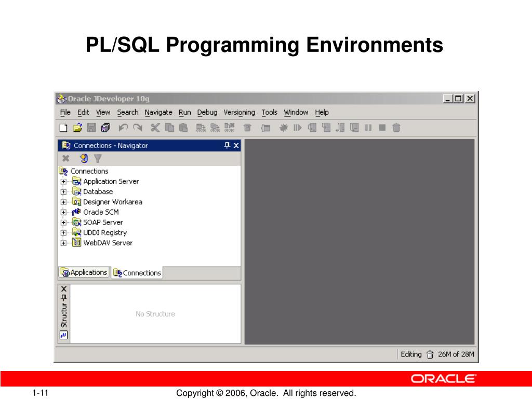Open the Debug menu
This screenshot has width=532, height=399.
point(207,112)
